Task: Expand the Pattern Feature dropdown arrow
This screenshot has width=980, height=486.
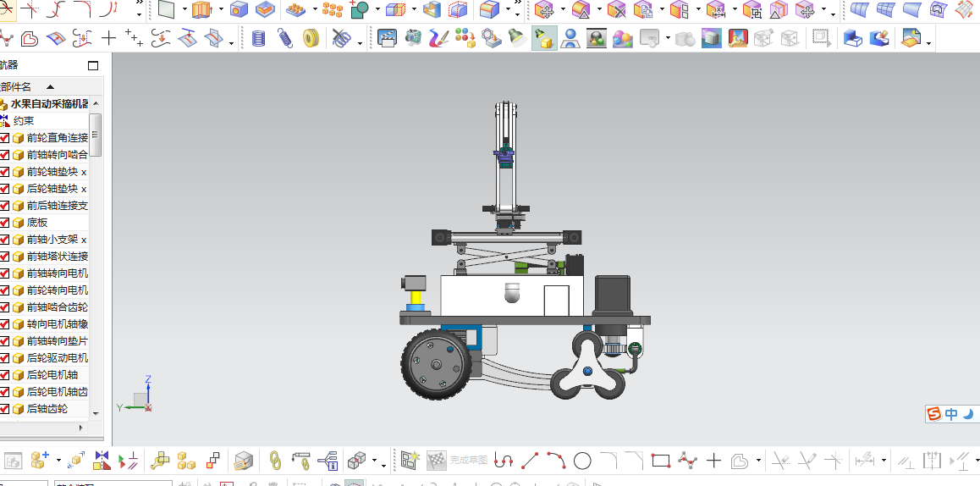Action: point(315,9)
